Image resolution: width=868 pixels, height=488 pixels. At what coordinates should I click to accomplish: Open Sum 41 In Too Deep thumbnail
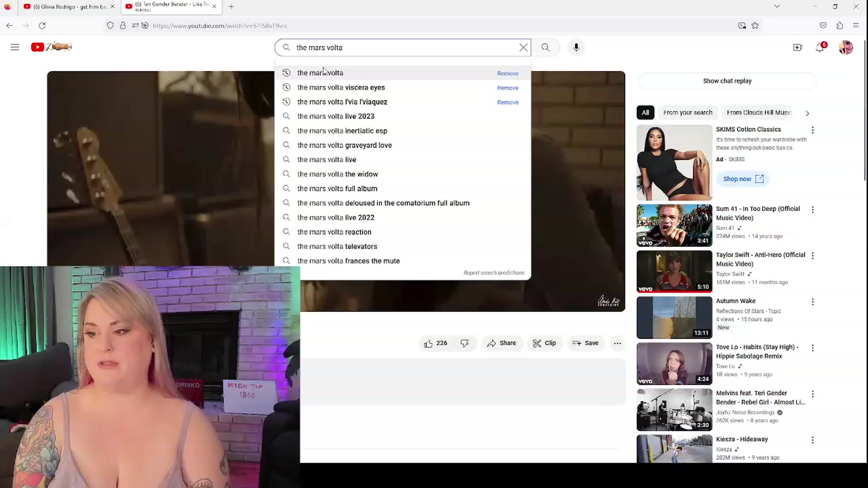coord(674,225)
